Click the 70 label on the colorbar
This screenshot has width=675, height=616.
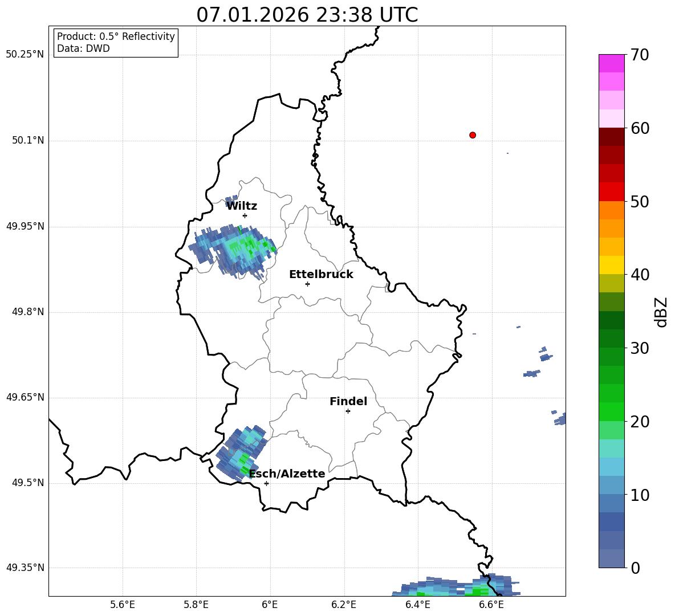640,55
